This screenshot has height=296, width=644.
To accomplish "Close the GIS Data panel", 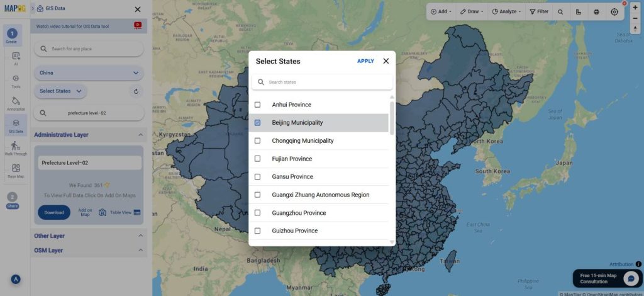I will coord(138,9).
